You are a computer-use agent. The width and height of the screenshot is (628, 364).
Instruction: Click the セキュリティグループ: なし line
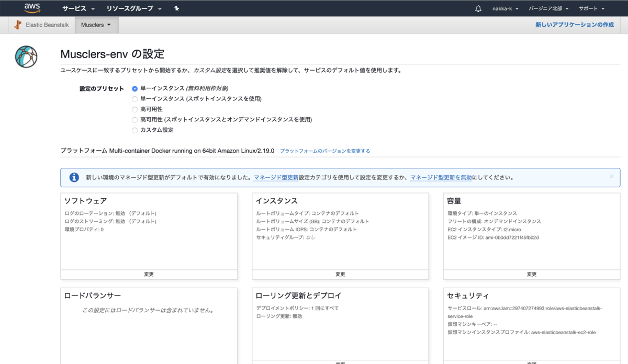(286, 237)
